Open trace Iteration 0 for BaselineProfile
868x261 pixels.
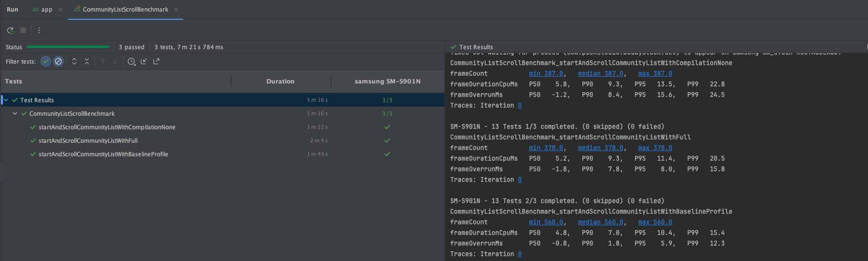pyautogui.click(x=520, y=254)
